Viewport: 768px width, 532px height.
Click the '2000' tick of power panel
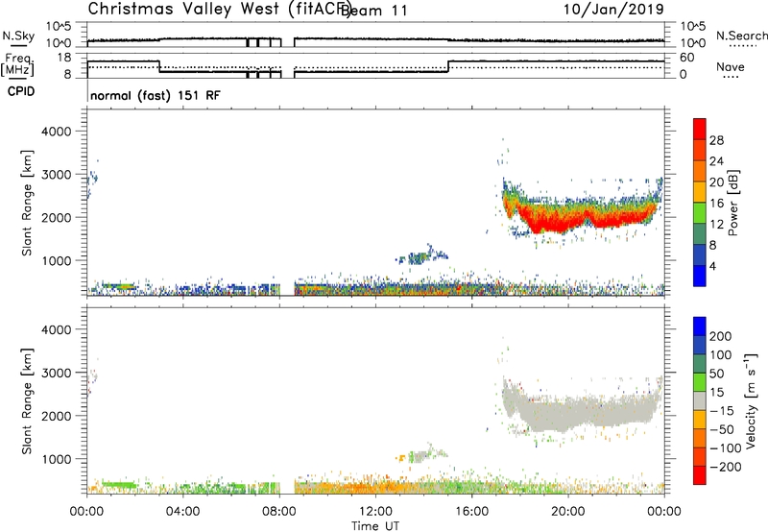[57, 217]
